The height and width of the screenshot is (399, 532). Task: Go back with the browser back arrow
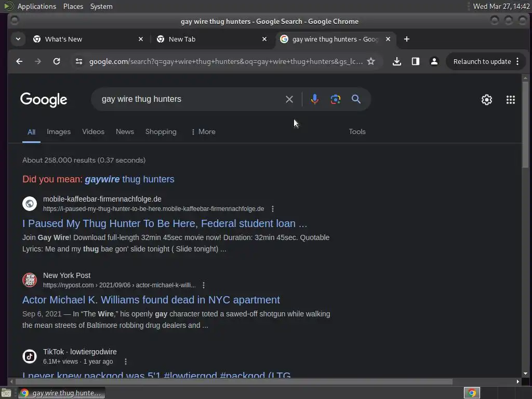pos(19,61)
